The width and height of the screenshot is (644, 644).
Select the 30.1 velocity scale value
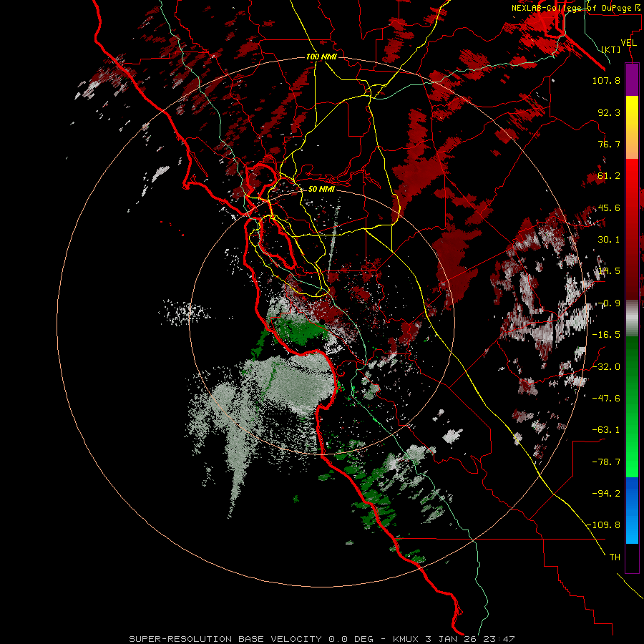609,240
